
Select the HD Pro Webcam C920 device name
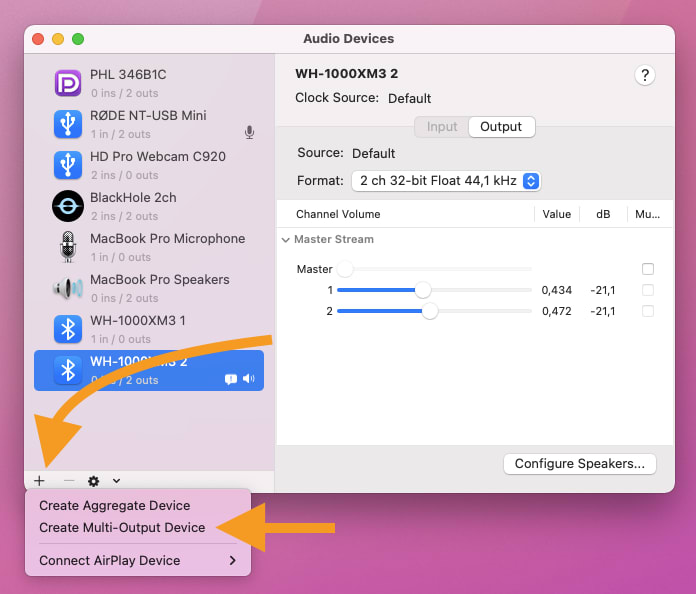158,157
